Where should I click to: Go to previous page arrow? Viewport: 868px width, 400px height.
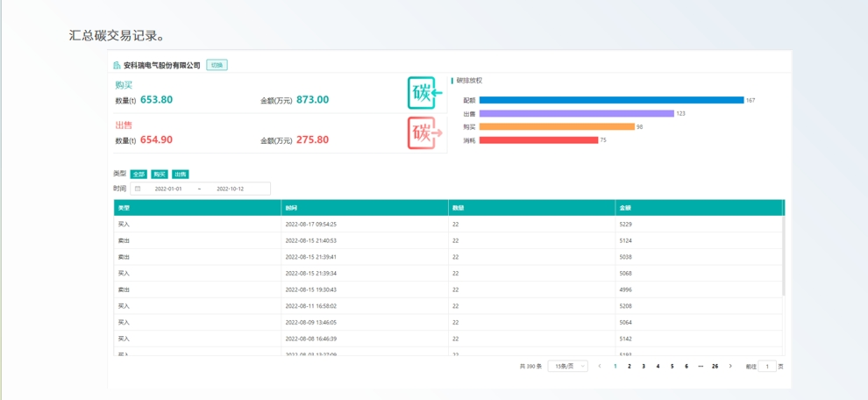[600, 366]
